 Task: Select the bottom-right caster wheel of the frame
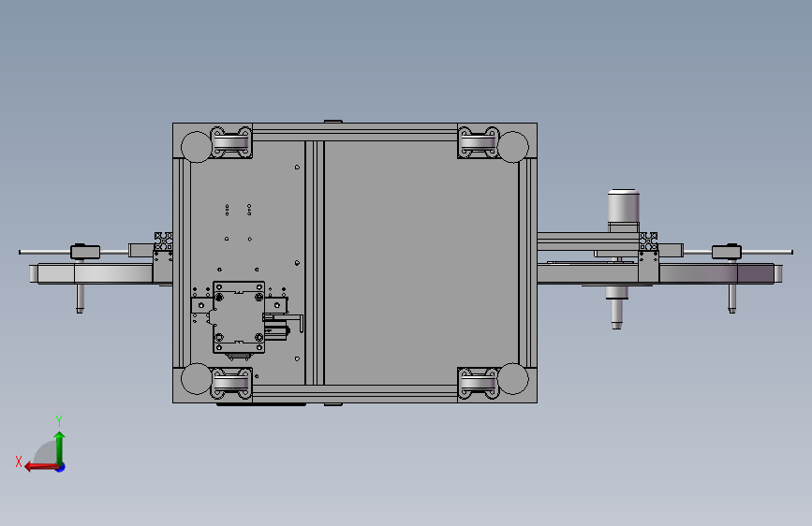[479, 384]
